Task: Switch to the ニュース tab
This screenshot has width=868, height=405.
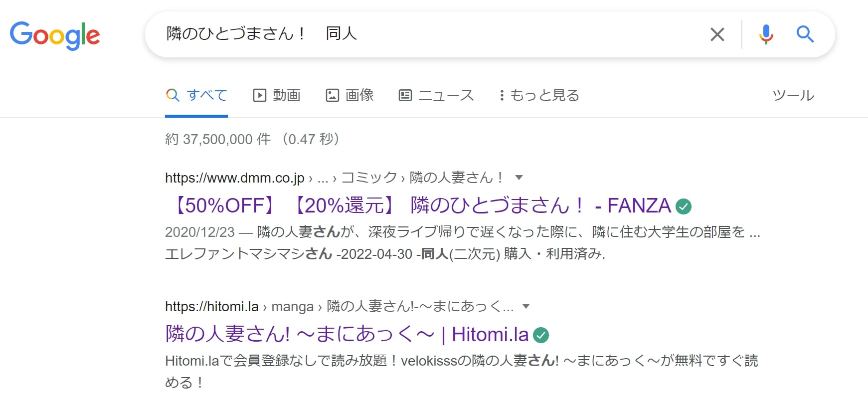Action: pyautogui.click(x=436, y=95)
